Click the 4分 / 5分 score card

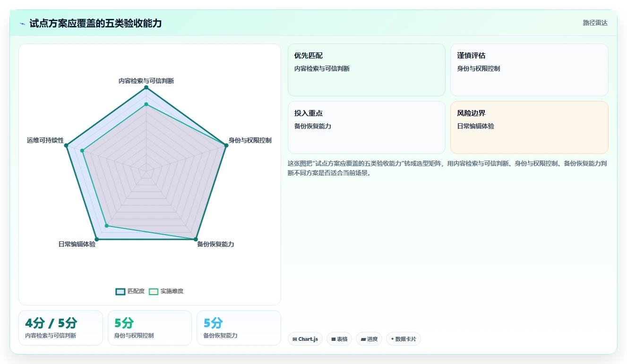[x=60, y=328]
